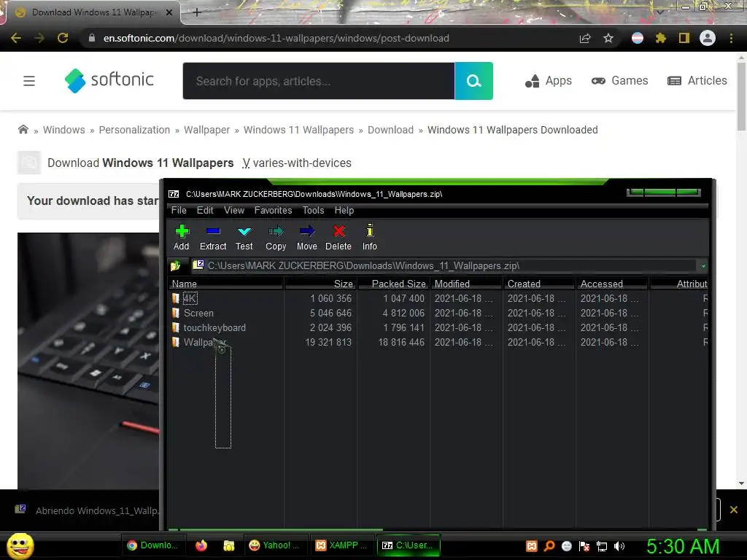
Task: Open the Help menu in 7-Zip
Action: [x=344, y=211]
